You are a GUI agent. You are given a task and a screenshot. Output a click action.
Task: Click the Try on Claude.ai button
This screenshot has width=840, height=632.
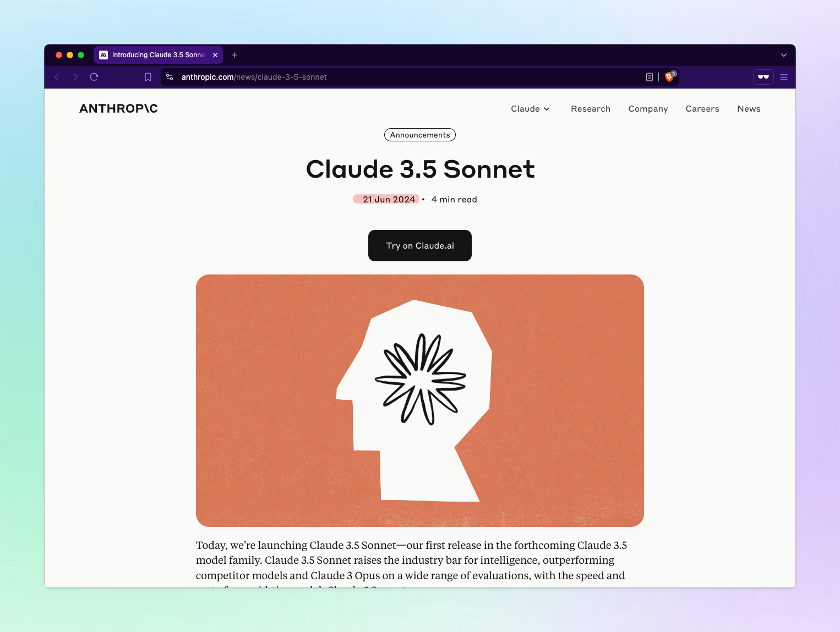tap(419, 245)
